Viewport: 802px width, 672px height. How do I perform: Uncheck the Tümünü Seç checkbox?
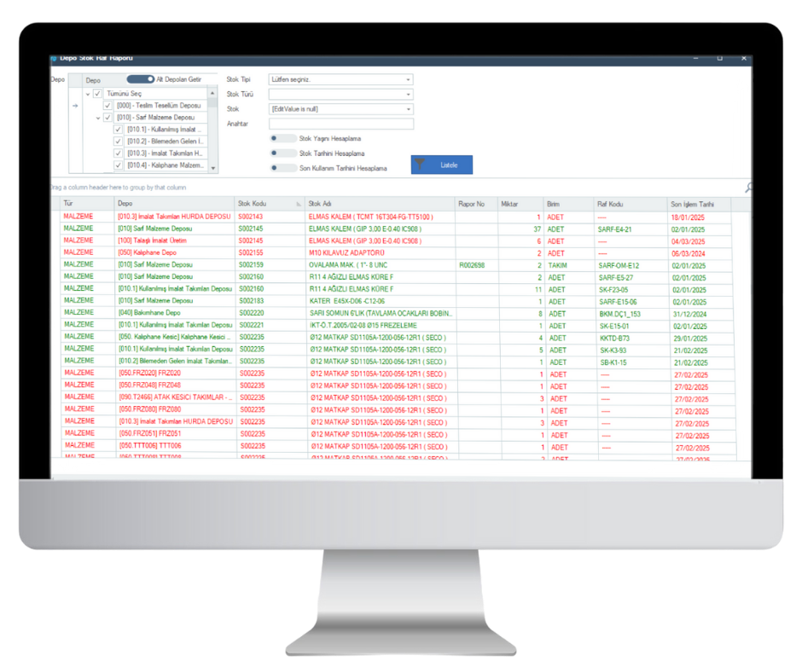tap(97, 93)
